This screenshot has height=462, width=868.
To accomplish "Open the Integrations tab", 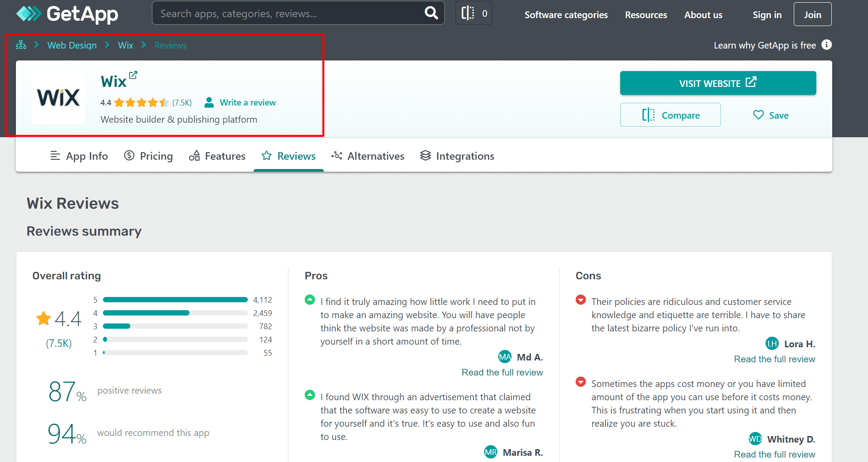I will tap(457, 156).
